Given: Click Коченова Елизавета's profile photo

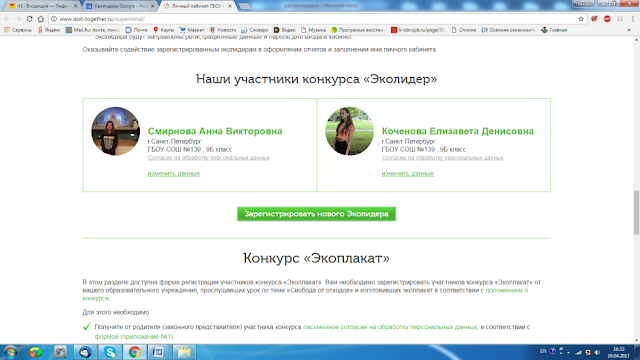Looking at the screenshot, I should tap(349, 131).
